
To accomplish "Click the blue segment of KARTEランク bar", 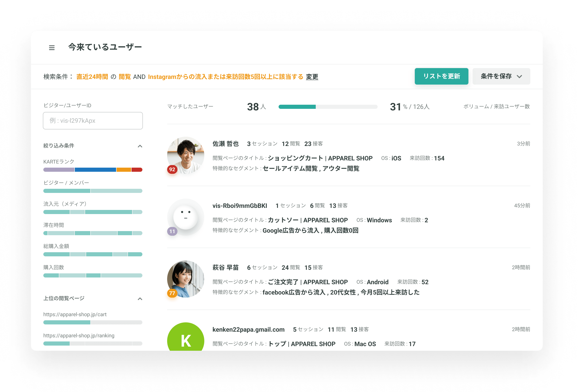I will pos(95,170).
